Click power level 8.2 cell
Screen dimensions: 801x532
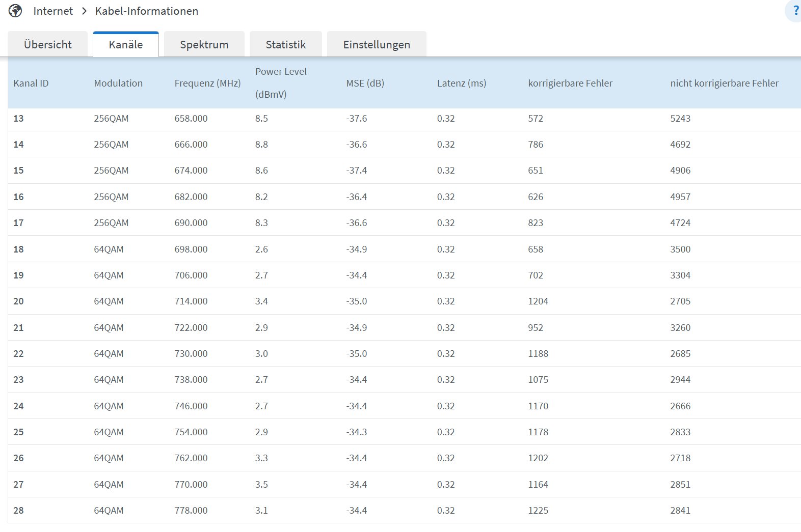coord(261,197)
